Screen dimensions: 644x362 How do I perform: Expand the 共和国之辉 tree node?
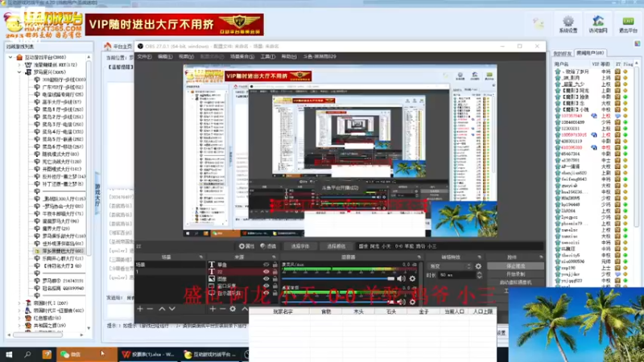(x=19, y=325)
